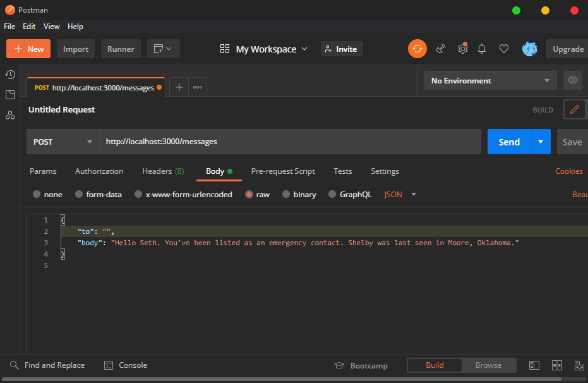Screen dimensions: 588x383
Task: Select the GraphQL body type
Action: point(332,194)
